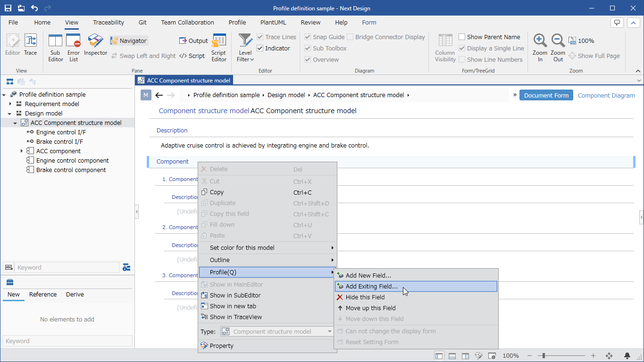This screenshot has width=644, height=362.
Task: Select the horizontal split layout icon in status bar
Action: 452,356
